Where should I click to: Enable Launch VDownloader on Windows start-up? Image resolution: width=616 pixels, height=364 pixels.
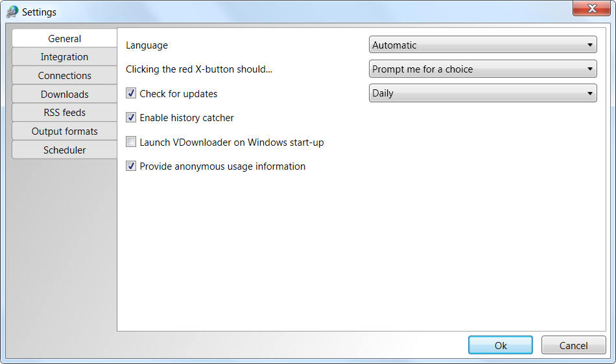(x=131, y=142)
